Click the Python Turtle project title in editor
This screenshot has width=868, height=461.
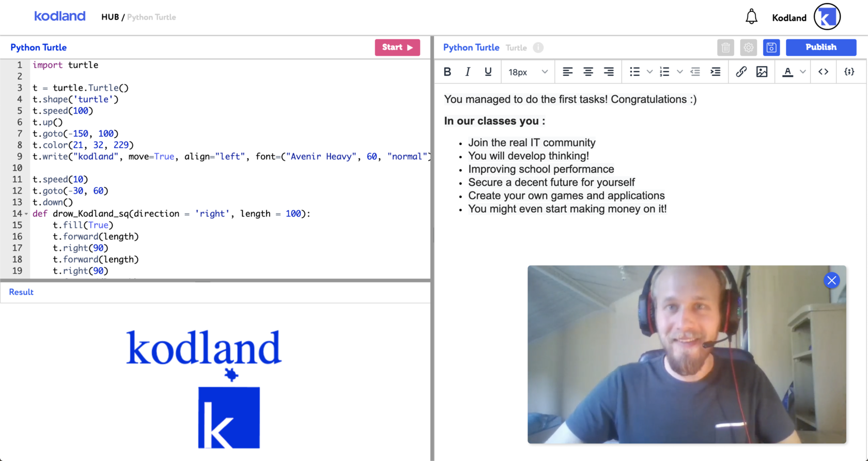471,47
